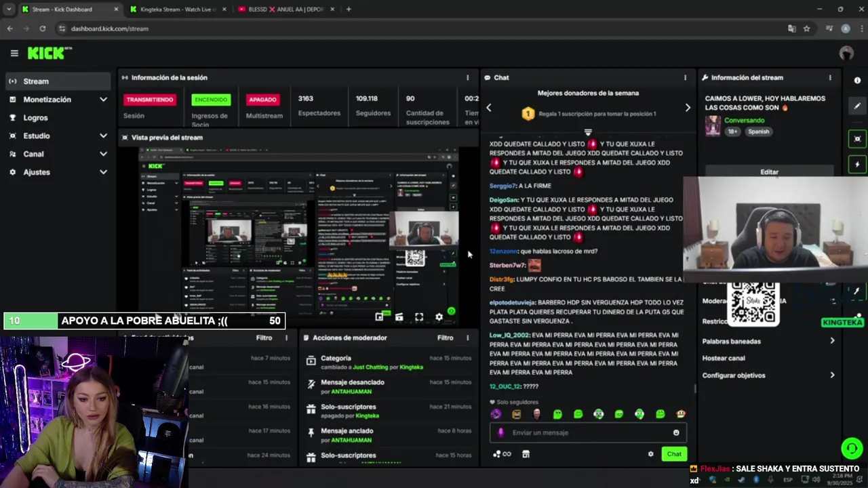
Task: Click the green support headset button
Action: coord(851,448)
